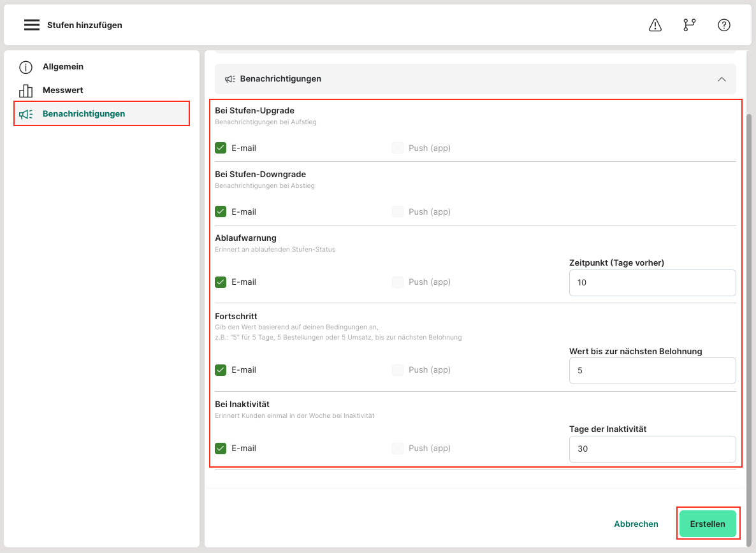Image resolution: width=756 pixels, height=553 pixels.
Task: Uncheck E-mail for Bei Stufen-Upgrade
Action: click(221, 148)
